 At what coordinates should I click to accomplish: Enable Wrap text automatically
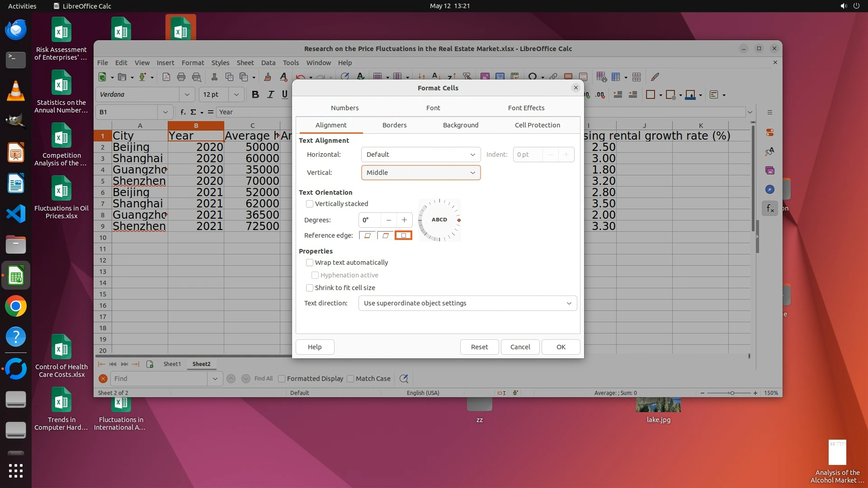pyautogui.click(x=310, y=263)
